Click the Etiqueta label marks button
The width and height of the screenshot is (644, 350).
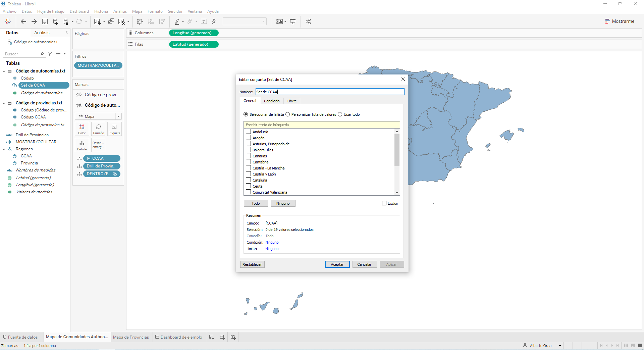(114, 129)
